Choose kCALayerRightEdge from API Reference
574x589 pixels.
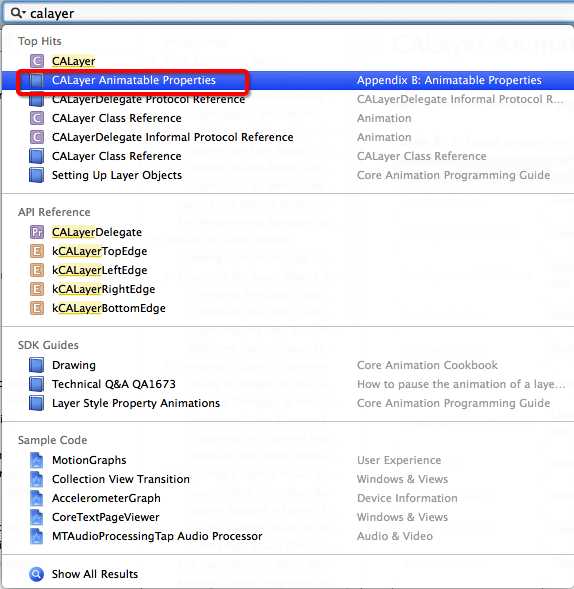click(288, 289)
